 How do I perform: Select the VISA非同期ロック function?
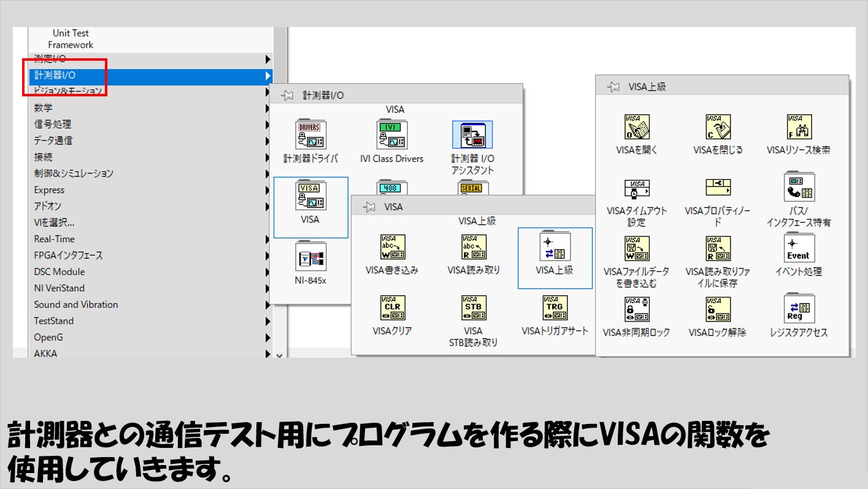click(637, 309)
